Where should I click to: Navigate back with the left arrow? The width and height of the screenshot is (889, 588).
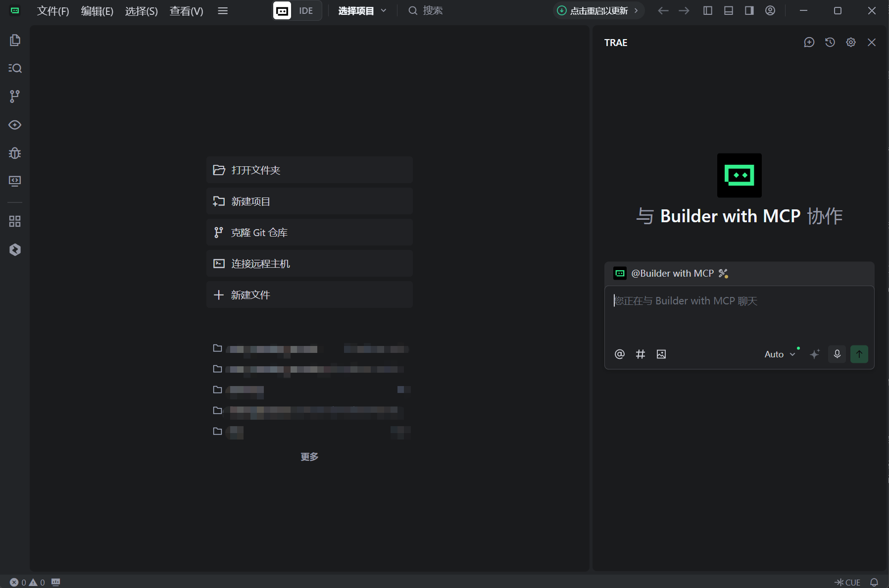tap(663, 10)
